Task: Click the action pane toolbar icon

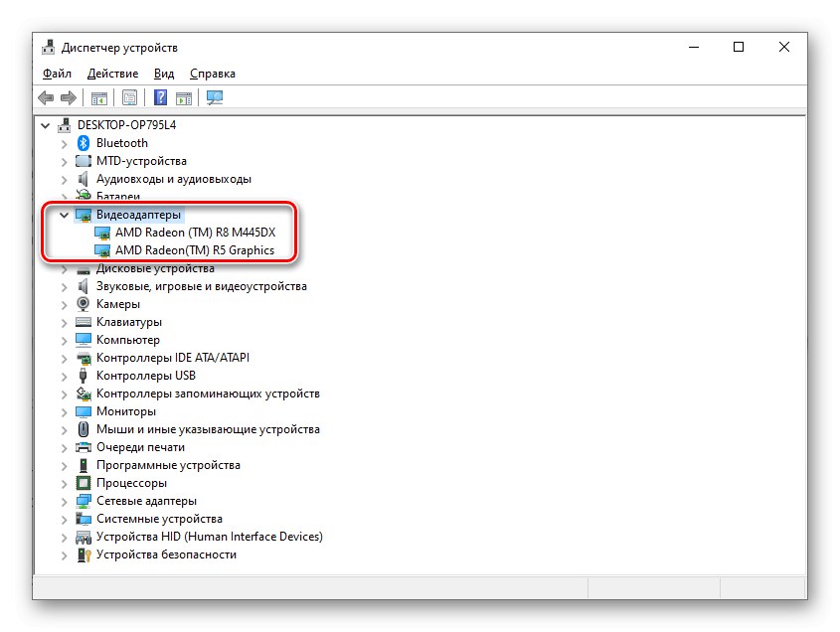Action: point(184,98)
